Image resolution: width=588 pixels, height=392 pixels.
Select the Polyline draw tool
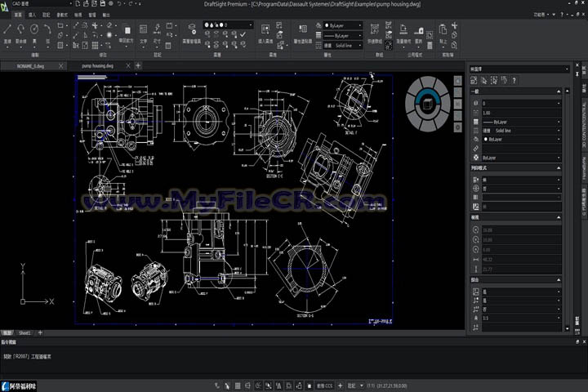[20, 29]
